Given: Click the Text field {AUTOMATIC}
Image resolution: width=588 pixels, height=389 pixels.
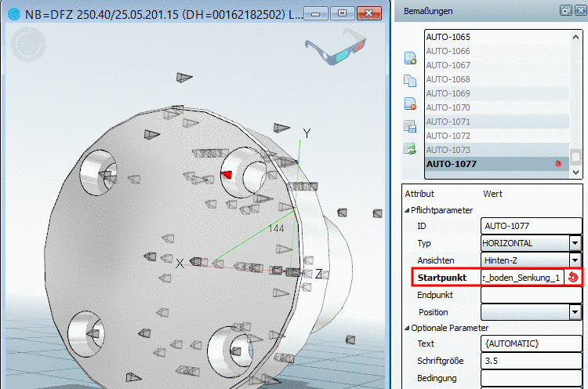Looking at the screenshot, I should coord(531,344).
